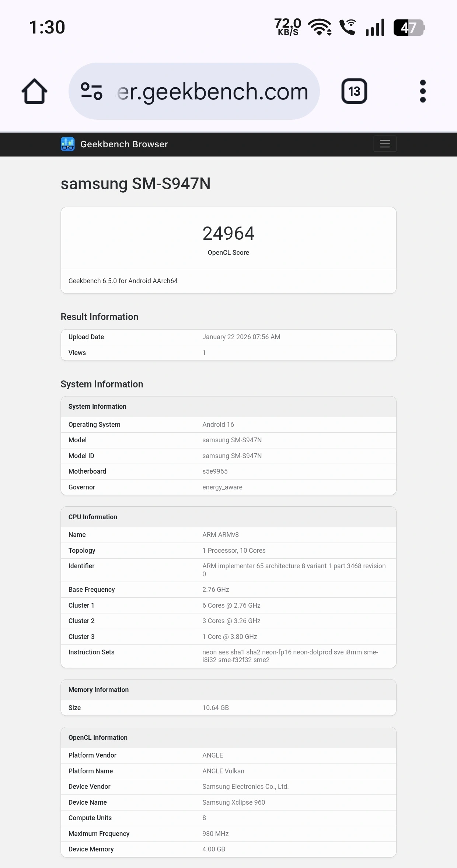The image size is (457, 868).
Task: Open the Geekbench Browser hamburger menu
Action: [x=385, y=144]
